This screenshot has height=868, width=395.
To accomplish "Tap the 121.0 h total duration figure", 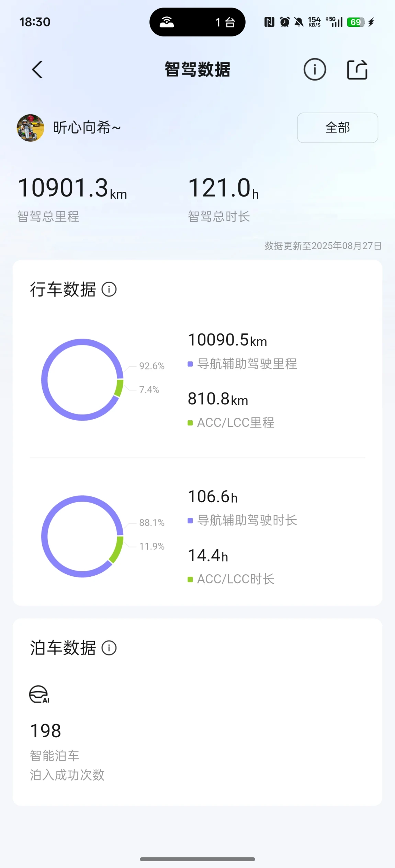I will 223,188.
